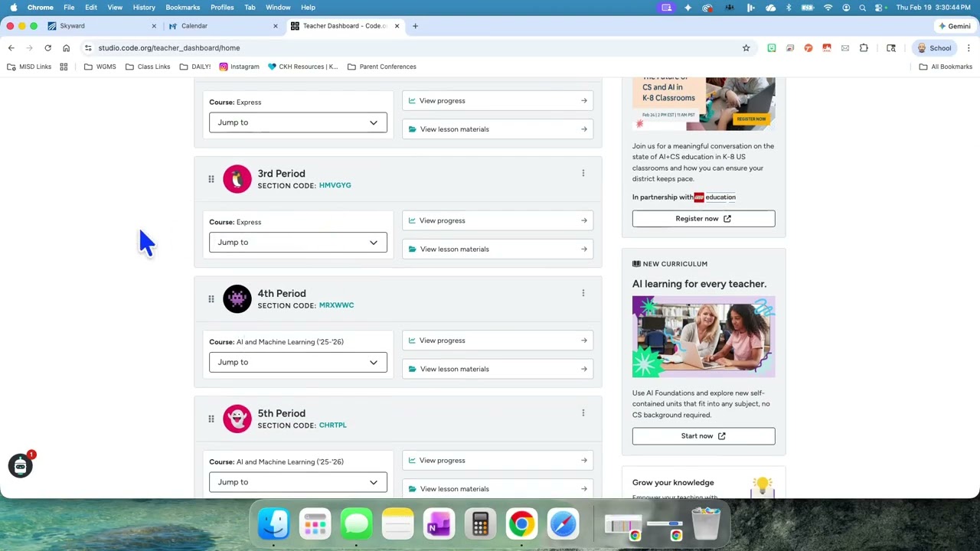Open the History menu

(144, 8)
